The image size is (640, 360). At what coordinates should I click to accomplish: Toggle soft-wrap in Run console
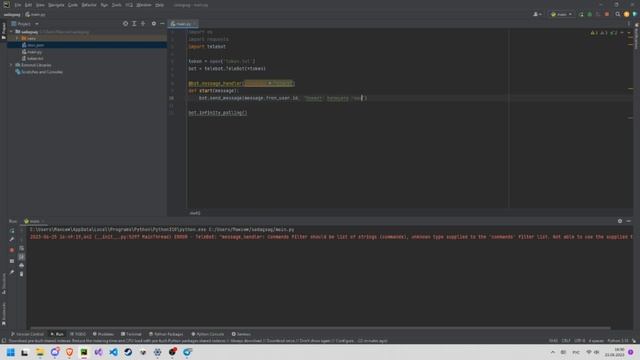[x=22, y=248]
